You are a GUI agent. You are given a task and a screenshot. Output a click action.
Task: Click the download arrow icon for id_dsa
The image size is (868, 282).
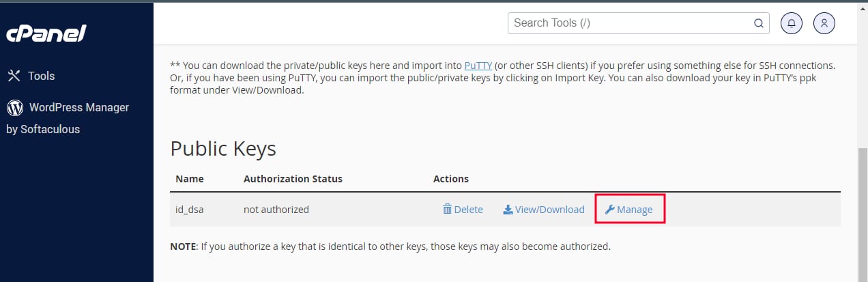click(508, 210)
